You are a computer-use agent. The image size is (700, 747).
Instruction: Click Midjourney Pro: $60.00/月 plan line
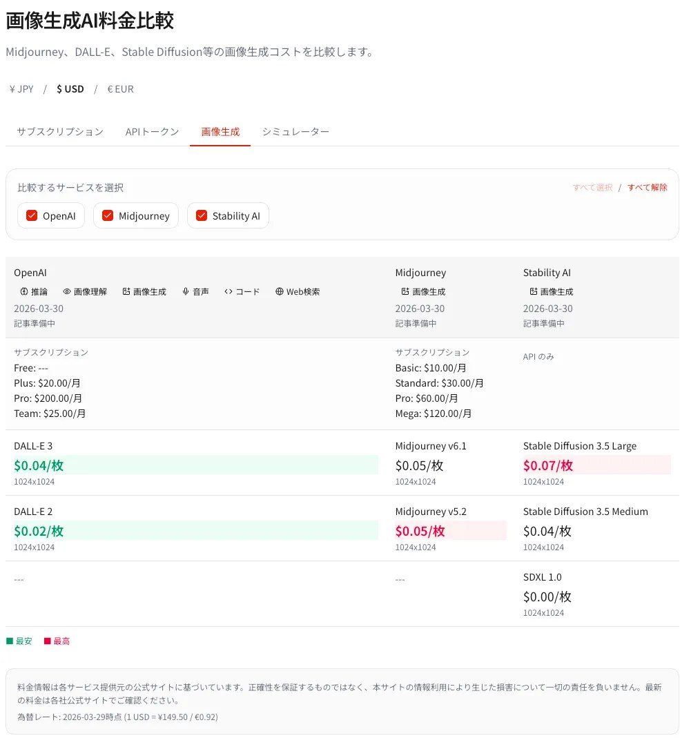[x=427, y=399]
